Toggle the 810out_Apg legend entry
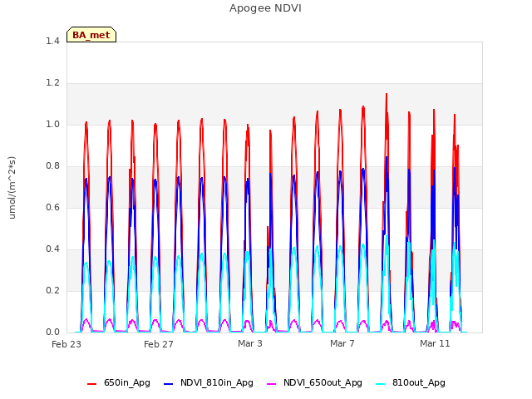The width and height of the screenshot is (532, 399). (411, 382)
